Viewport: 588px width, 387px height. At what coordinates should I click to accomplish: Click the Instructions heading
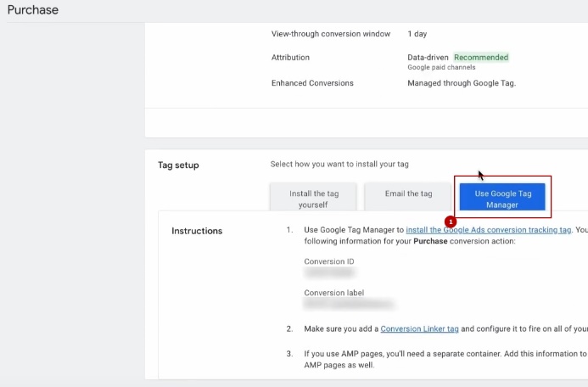(197, 231)
